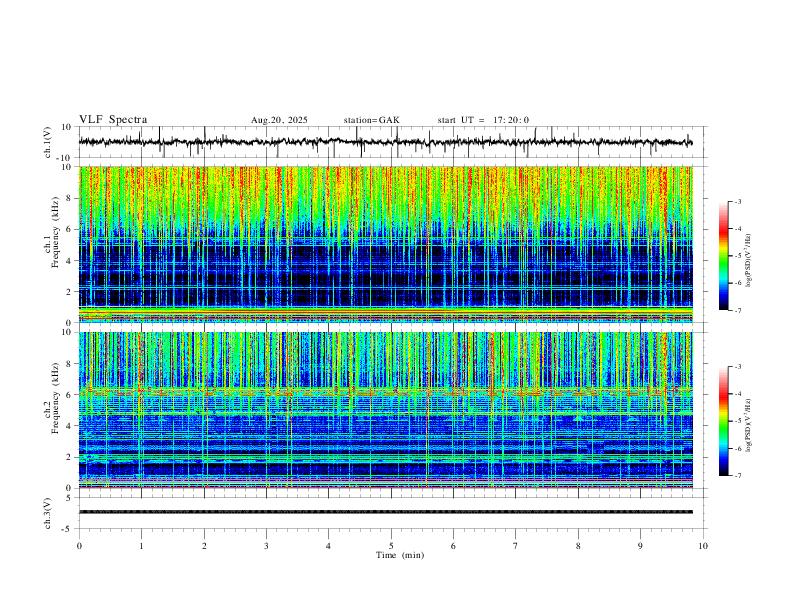Click the "start UT = 17:20:0" text
The image size is (792, 612).
(x=483, y=120)
